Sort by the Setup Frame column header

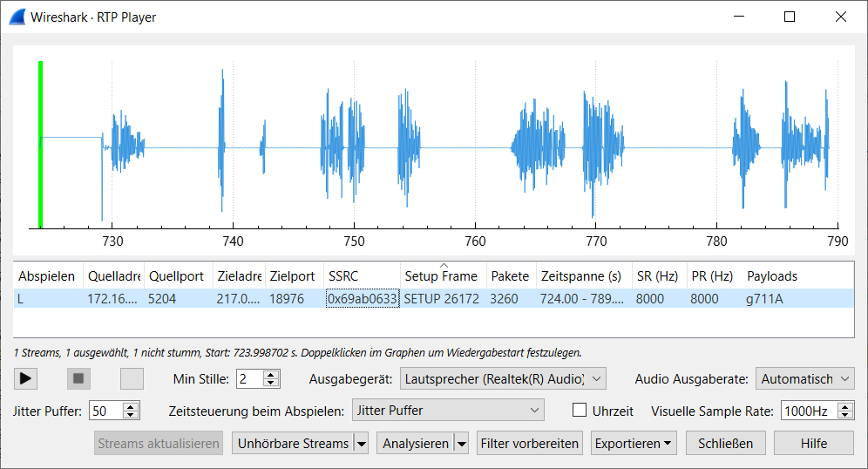[443, 275]
